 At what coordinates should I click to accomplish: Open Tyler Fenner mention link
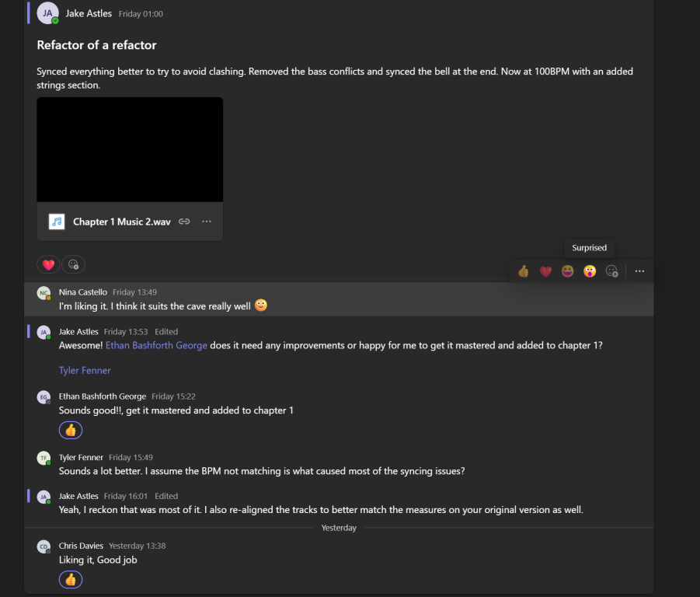tap(85, 370)
